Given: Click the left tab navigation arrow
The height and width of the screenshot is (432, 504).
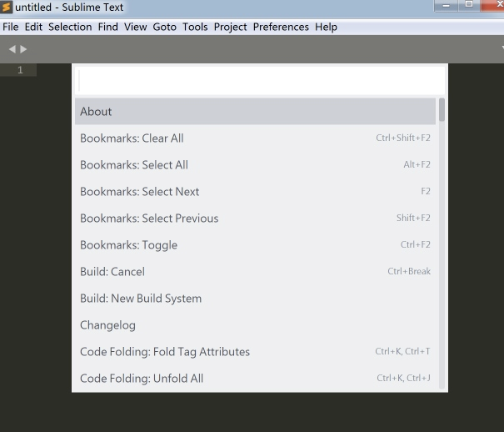Looking at the screenshot, I should [12, 49].
